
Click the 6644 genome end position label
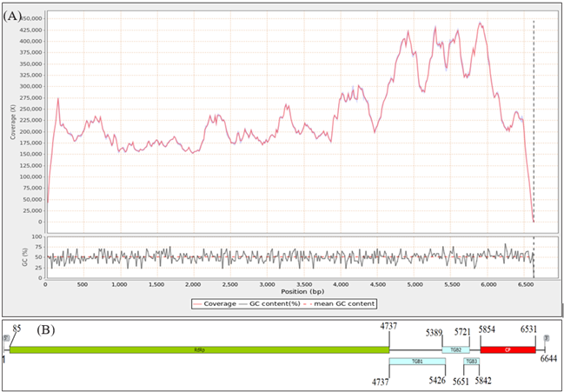[549, 359]
